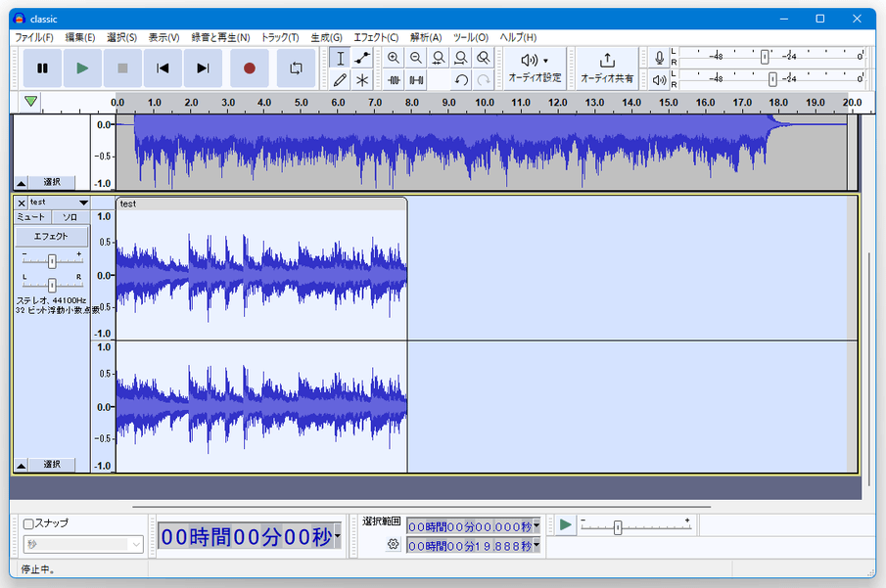Viewport: 886px width, 588px height.
Task: Open the 表示(V) menu
Action: tap(163, 37)
